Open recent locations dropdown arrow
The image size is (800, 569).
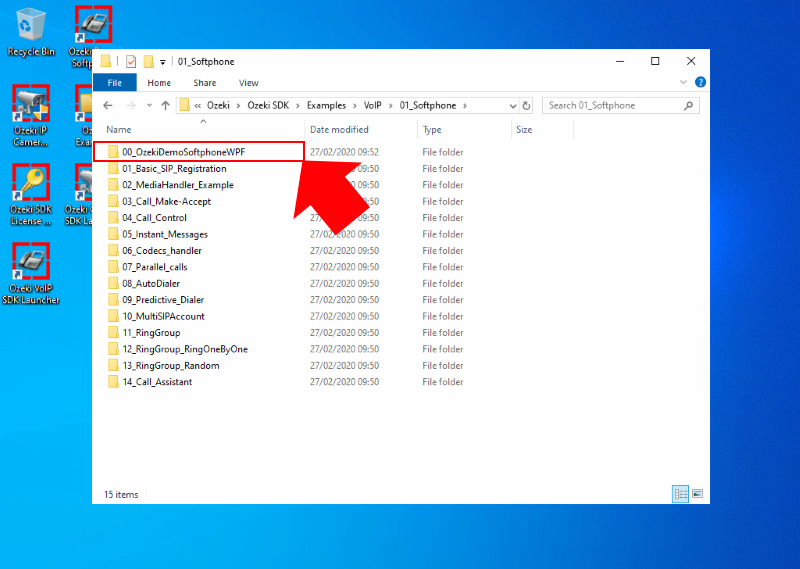(x=149, y=106)
